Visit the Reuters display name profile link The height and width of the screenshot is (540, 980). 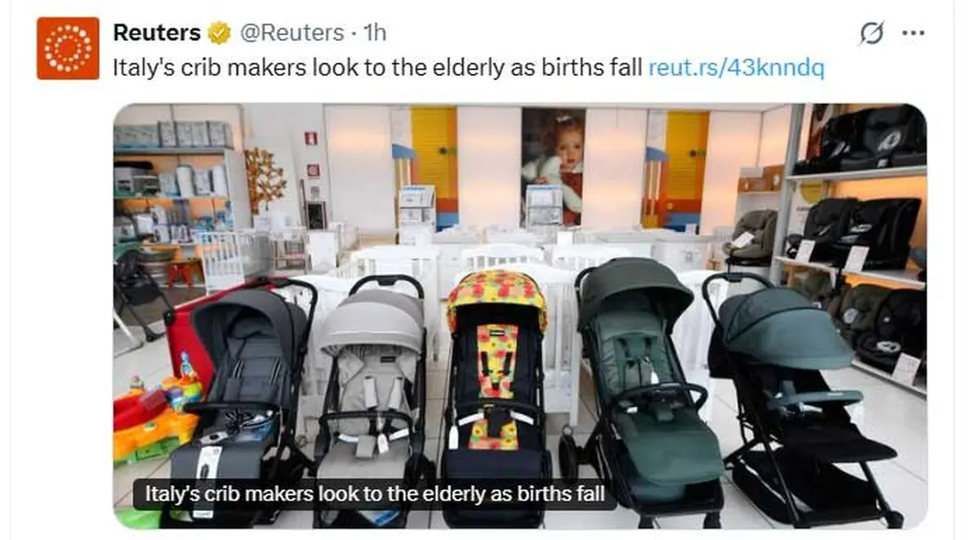coord(156,33)
